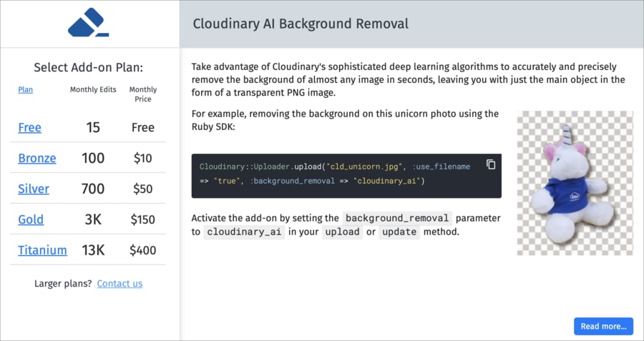Open the Contact us link
Image resolution: width=644 pixels, height=341 pixels.
(120, 284)
